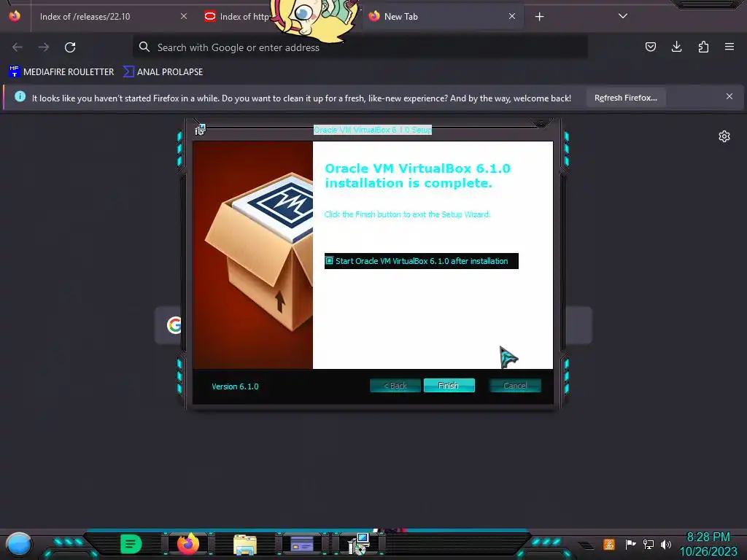This screenshot has width=747, height=560.
Task: Click the Refresh Firefox... button
Action: [625, 98]
